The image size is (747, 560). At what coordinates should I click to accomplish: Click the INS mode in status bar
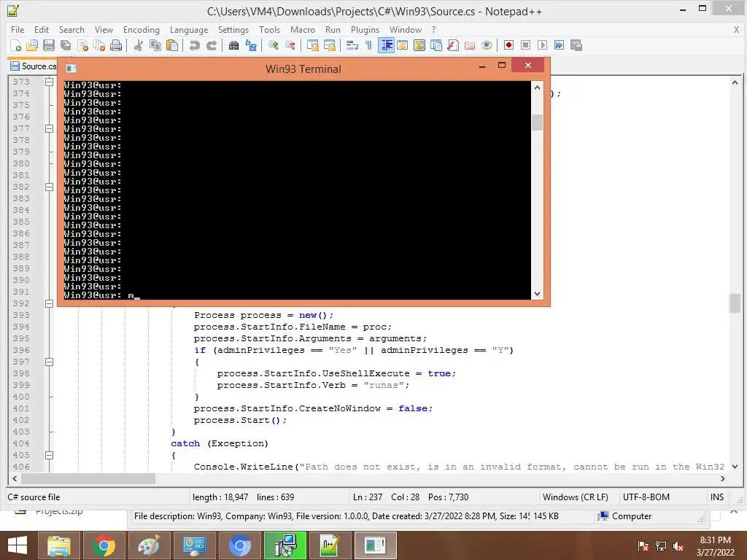tap(717, 497)
